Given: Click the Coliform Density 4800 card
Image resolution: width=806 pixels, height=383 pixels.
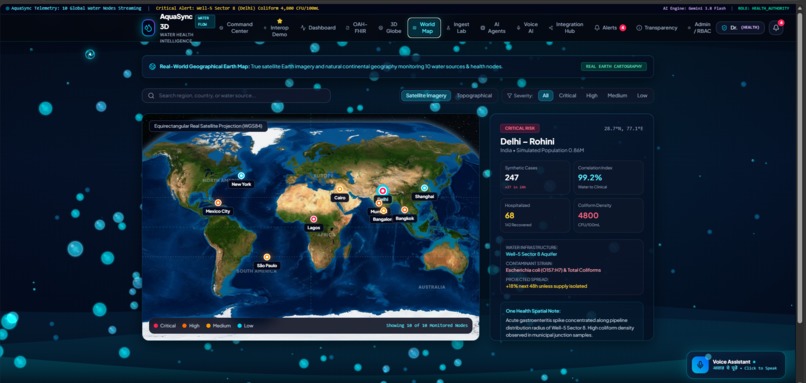Looking at the screenshot, I should [x=608, y=215].
